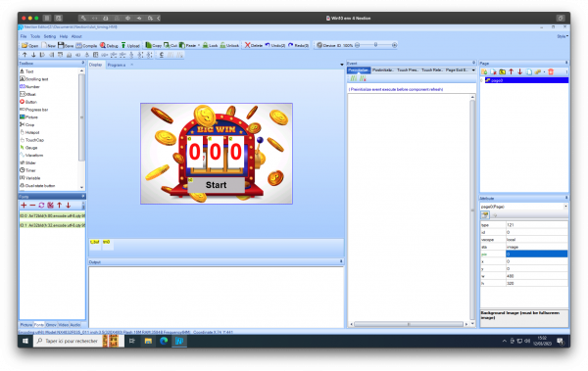This screenshot has height=371, width=588.
Task: Open the Tools menu
Action: tap(35, 36)
